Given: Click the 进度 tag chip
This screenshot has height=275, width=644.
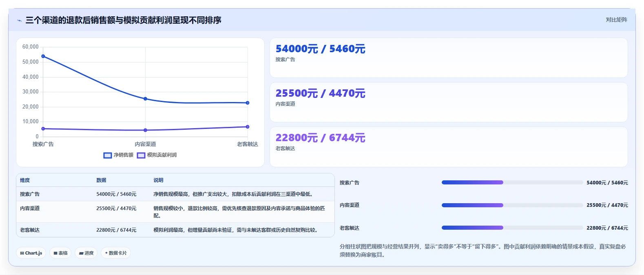Looking at the screenshot, I should tap(86, 253).
